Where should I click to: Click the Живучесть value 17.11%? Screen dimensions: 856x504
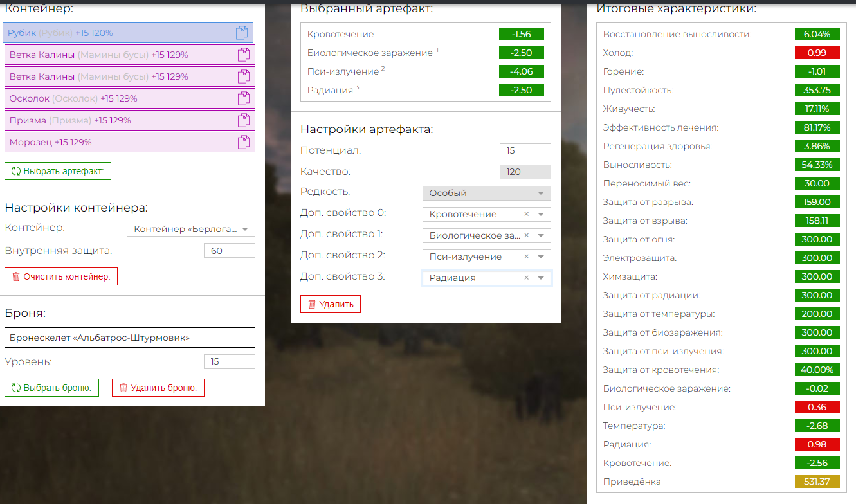817,109
